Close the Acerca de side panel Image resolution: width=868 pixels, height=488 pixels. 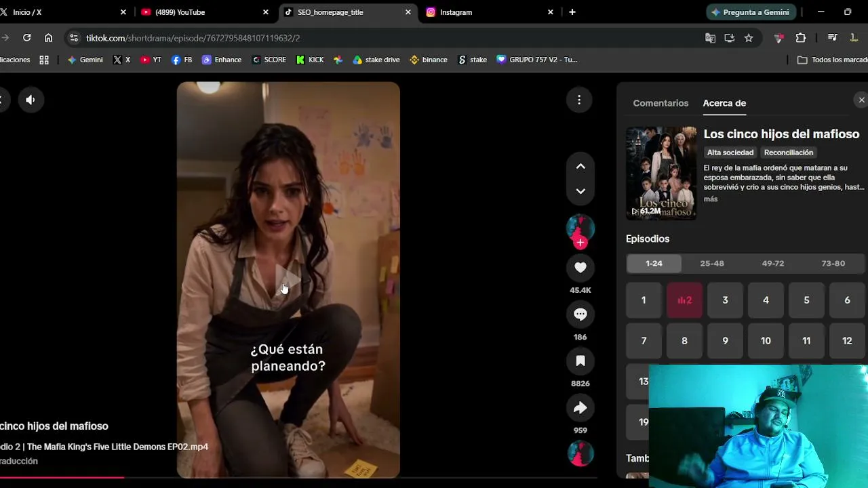861,100
